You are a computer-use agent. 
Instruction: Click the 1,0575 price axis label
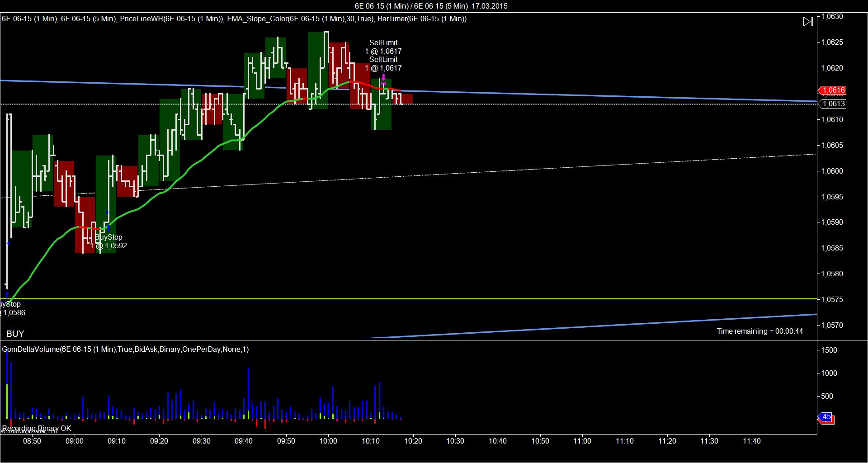(832, 300)
